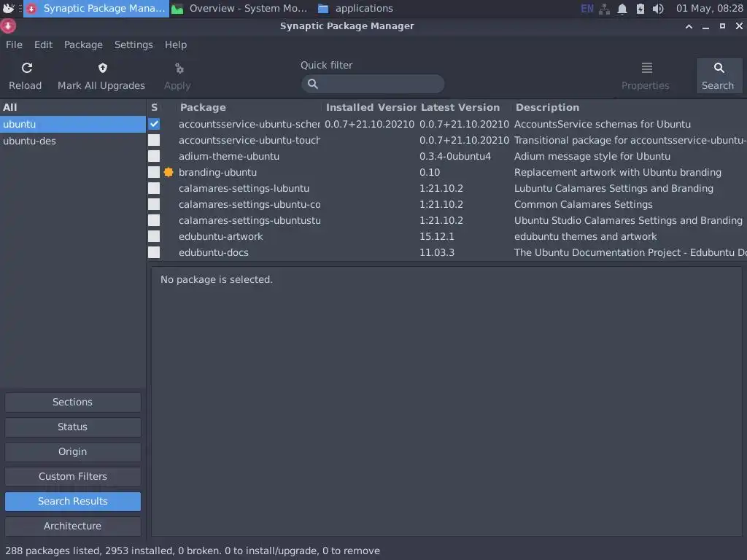747x560 pixels.
Task: Mark the edubuntu-docs checkbox
Action: (x=154, y=252)
